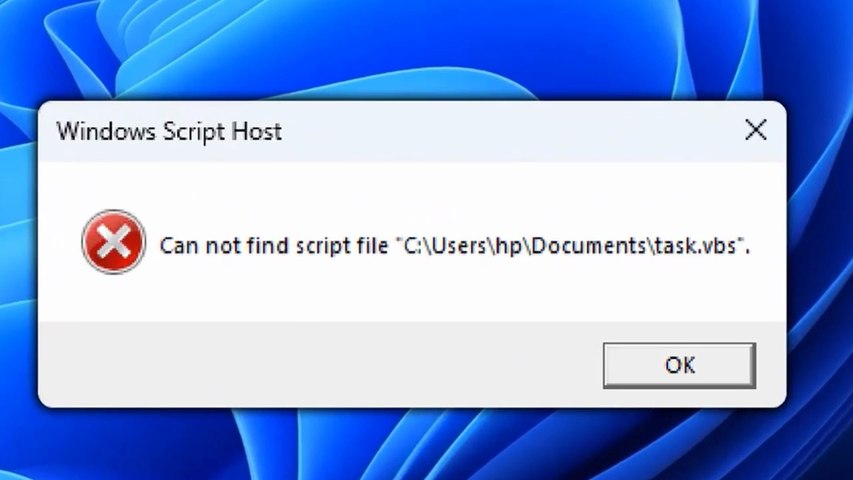Click the Windows Script Host title text

coord(169,132)
